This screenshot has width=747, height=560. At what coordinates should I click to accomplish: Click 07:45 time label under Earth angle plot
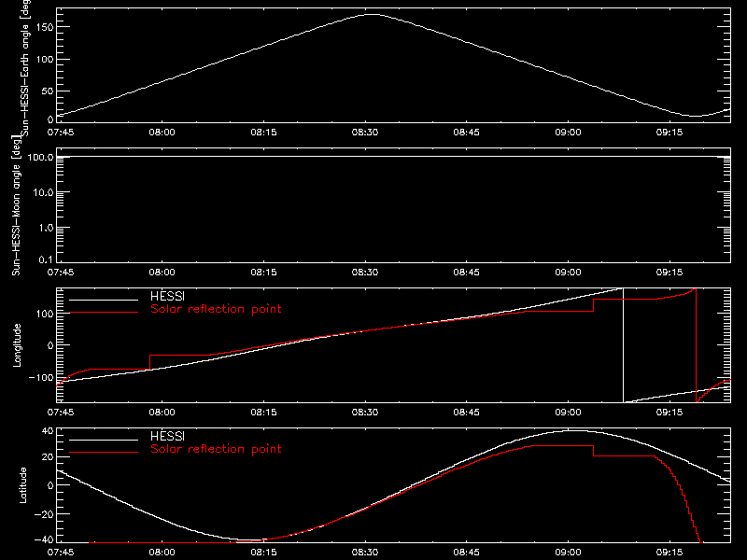pos(61,132)
